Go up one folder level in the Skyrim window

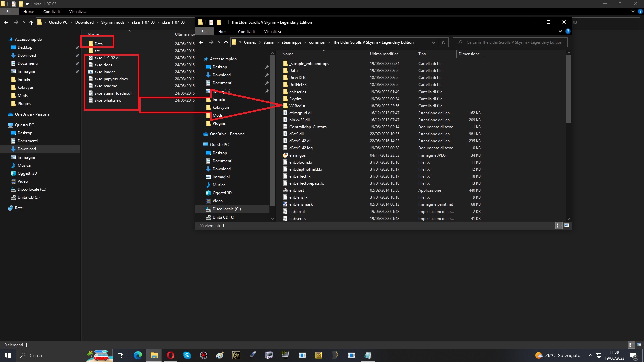click(x=226, y=42)
